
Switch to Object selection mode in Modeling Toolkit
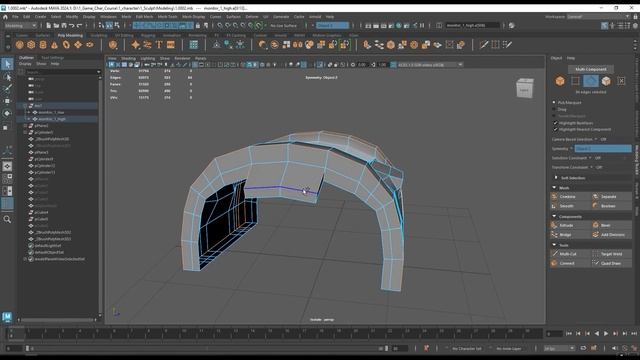(x=560, y=81)
